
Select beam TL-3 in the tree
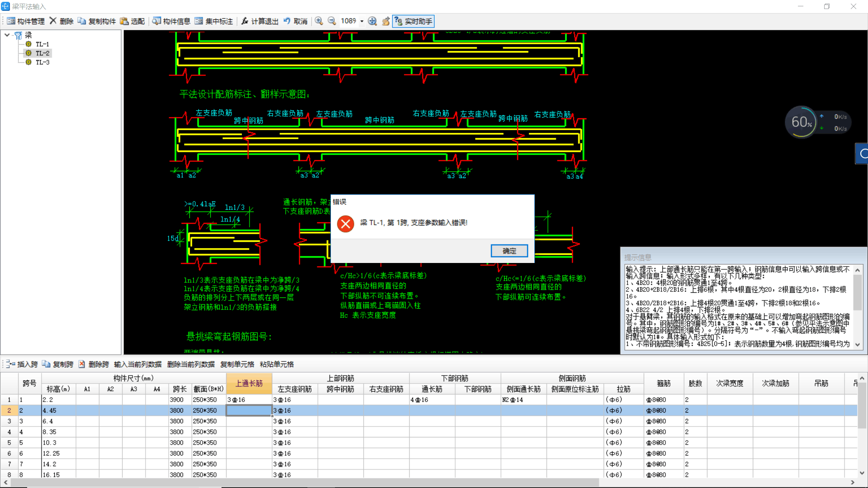42,62
